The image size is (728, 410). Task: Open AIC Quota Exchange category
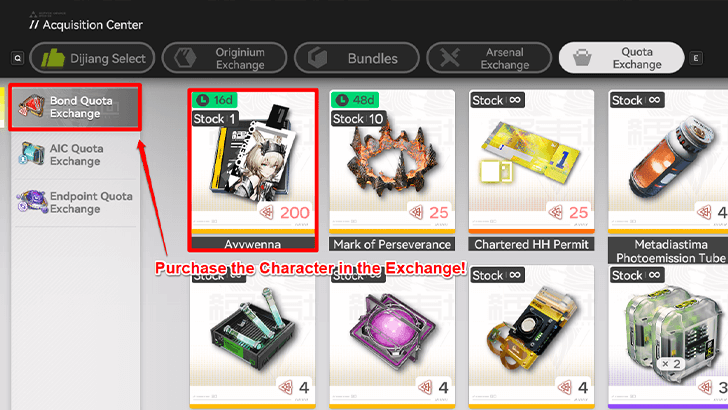75,155
